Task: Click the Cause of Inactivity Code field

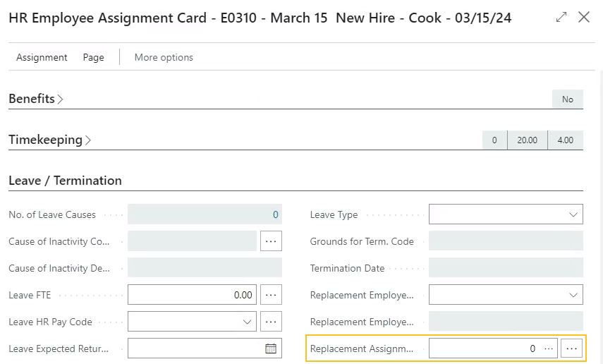Action: tap(192, 241)
